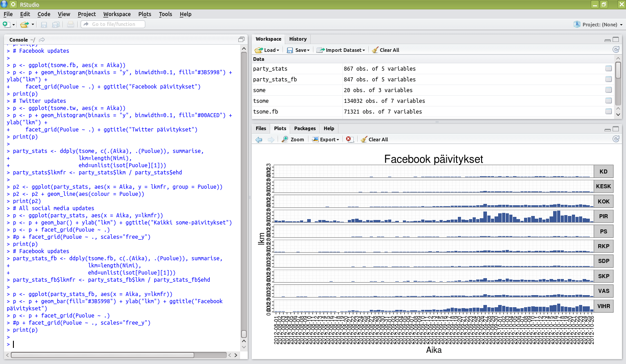Open the Edit menu

[25, 14]
